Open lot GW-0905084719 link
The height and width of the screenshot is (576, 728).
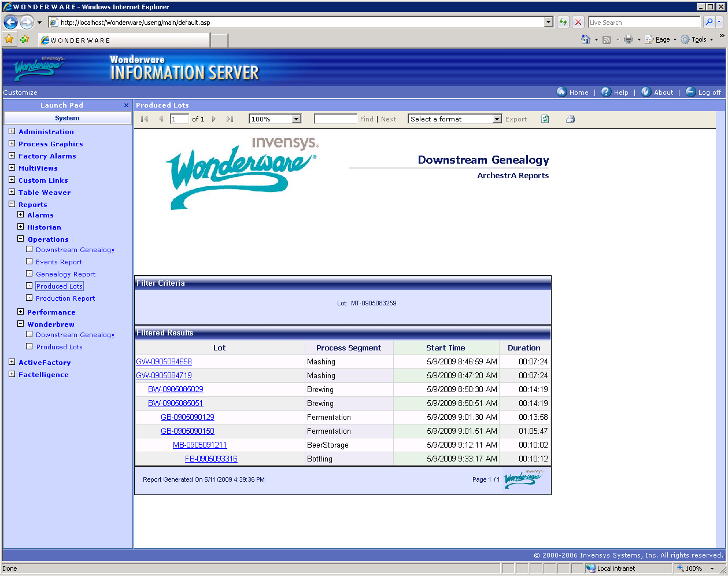click(164, 375)
